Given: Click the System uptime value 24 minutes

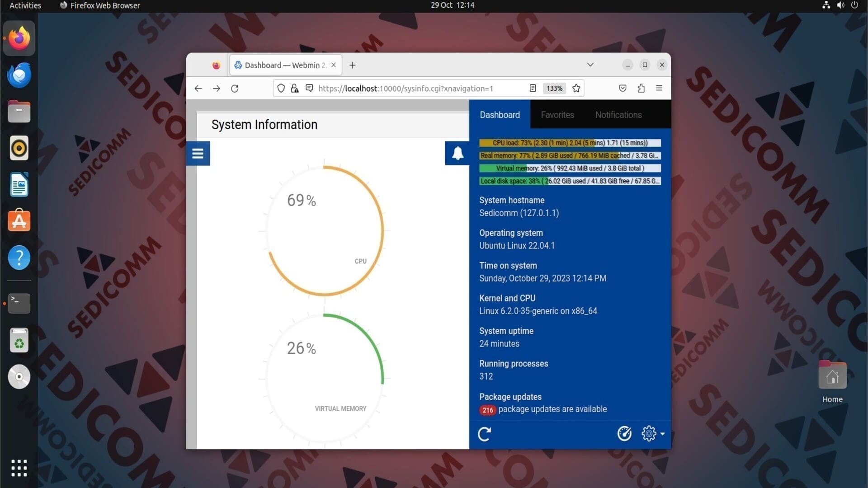Looking at the screenshot, I should coord(499,344).
